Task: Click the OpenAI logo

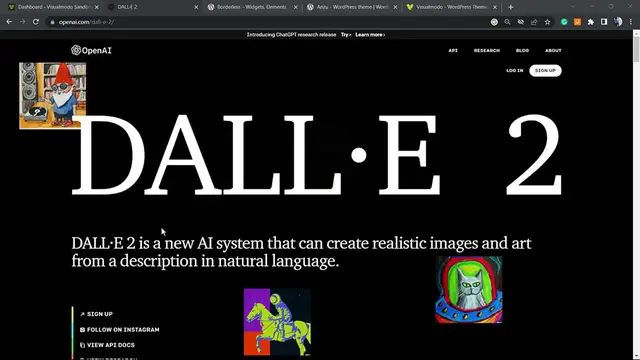Action: [x=91, y=50]
